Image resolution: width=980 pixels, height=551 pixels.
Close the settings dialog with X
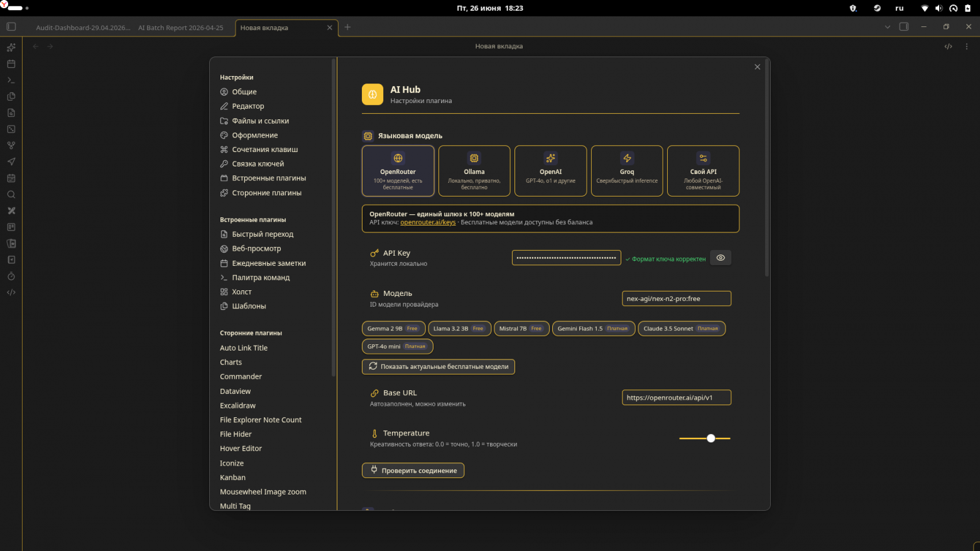(757, 67)
